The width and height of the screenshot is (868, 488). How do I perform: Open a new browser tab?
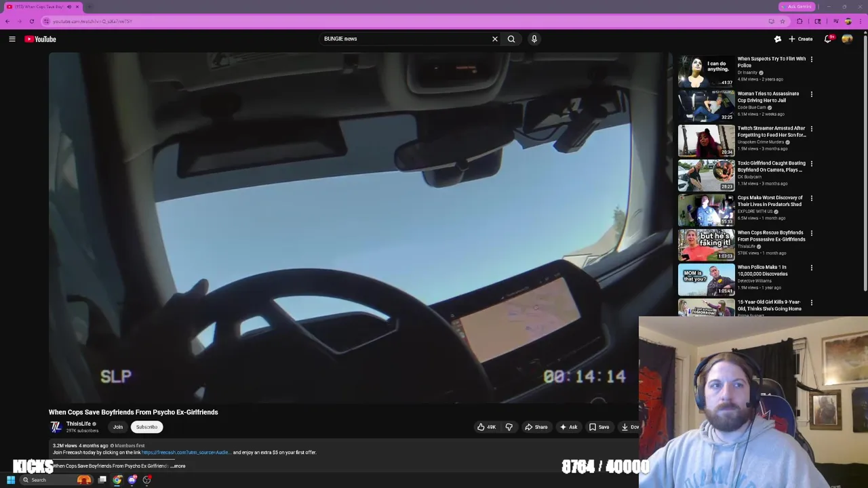click(90, 7)
